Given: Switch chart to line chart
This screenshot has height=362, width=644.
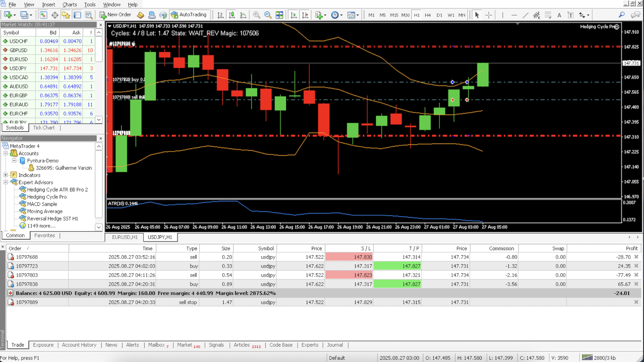Looking at the screenshot, I should pyautogui.click(x=243, y=15).
